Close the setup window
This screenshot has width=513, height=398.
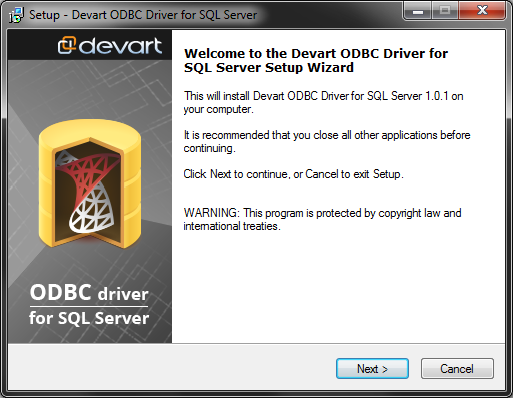(x=482, y=10)
